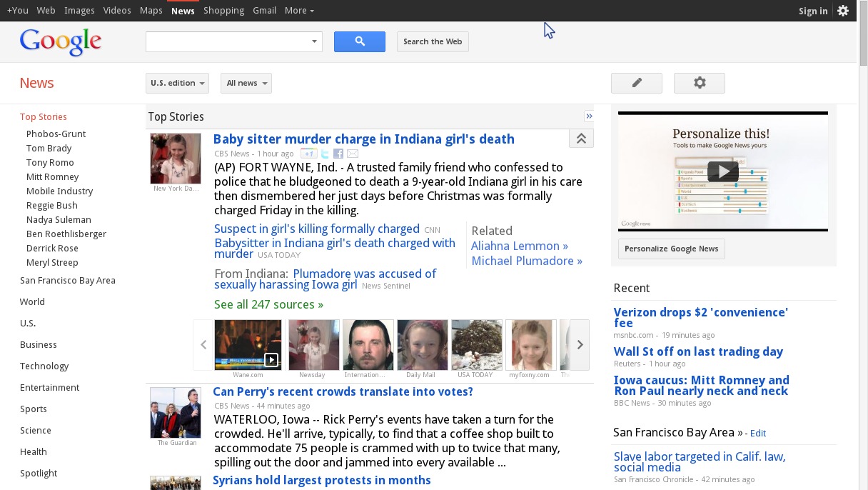868x490 pixels.
Task: Click the Google logo
Action: (61, 42)
